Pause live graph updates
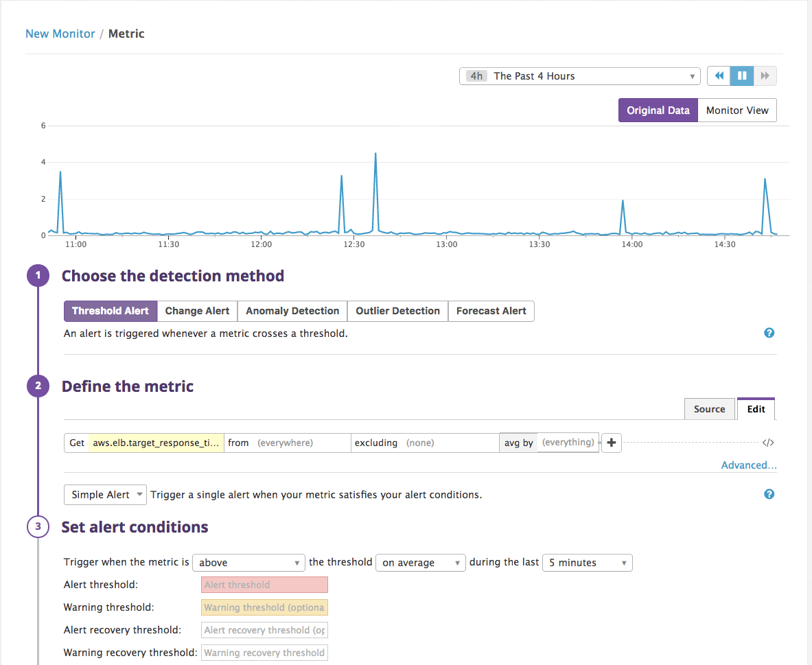This screenshot has width=812, height=665. (741, 76)
